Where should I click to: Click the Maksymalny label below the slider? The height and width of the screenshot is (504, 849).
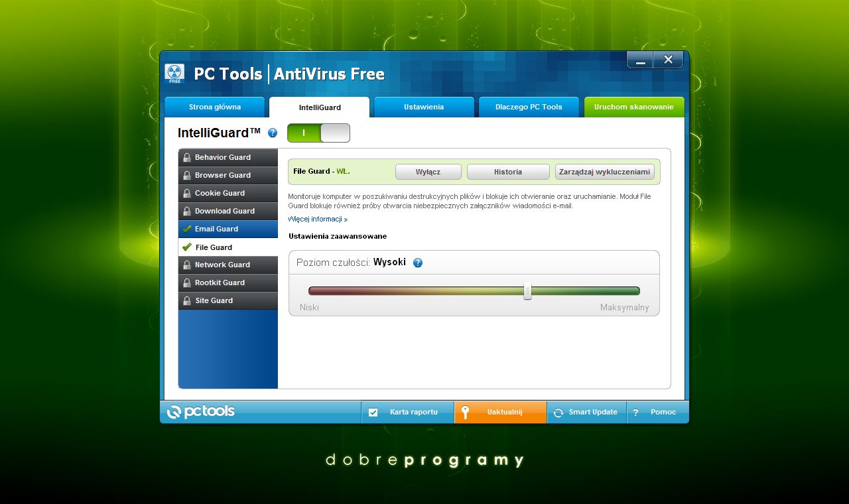coord(625,308)
